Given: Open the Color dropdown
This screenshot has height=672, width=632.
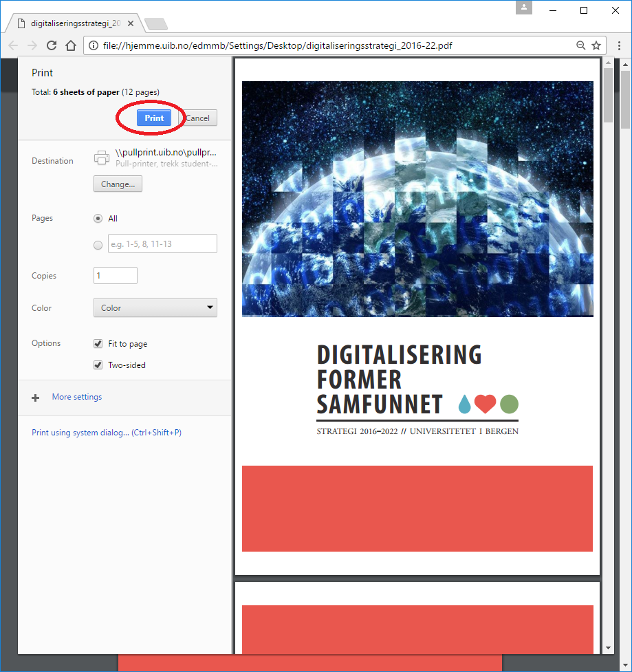Looking at the screenshot, I should 155,308.
